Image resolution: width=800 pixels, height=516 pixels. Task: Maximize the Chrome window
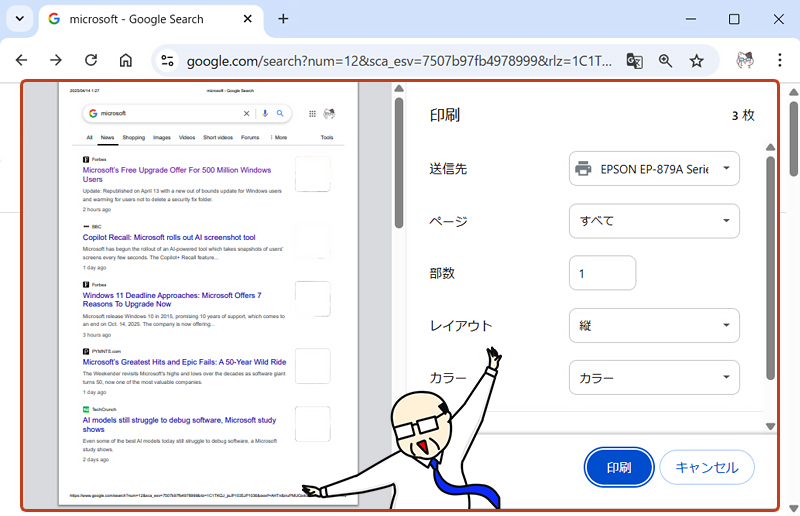coord(734,19)
